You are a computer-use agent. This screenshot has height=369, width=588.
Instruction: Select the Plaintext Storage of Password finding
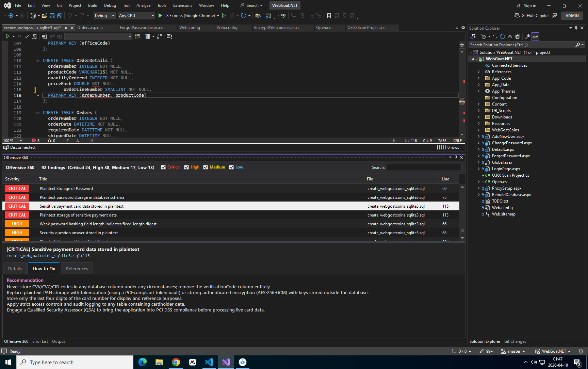pos(231,189)
